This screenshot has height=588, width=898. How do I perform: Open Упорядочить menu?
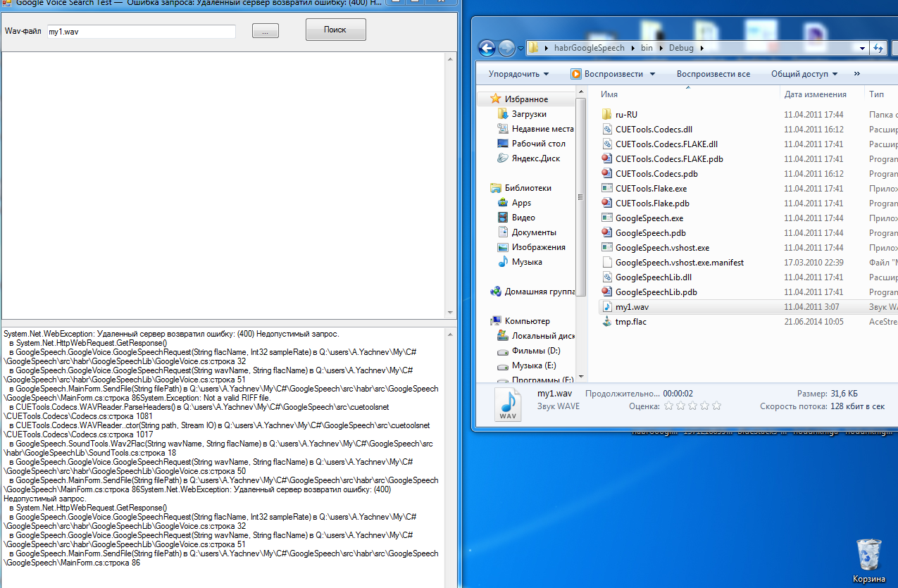[x=519, y=74]
